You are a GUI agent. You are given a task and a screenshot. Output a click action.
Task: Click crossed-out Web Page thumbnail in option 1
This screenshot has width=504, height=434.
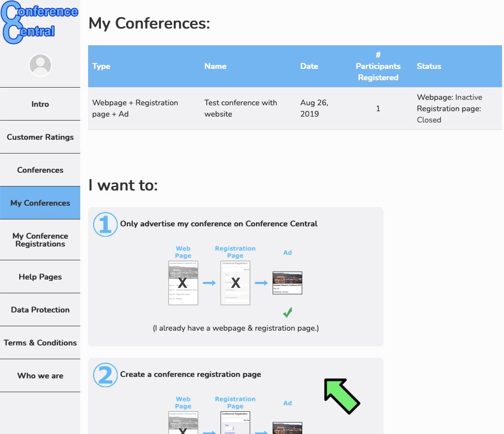click(x=183, y=282)
